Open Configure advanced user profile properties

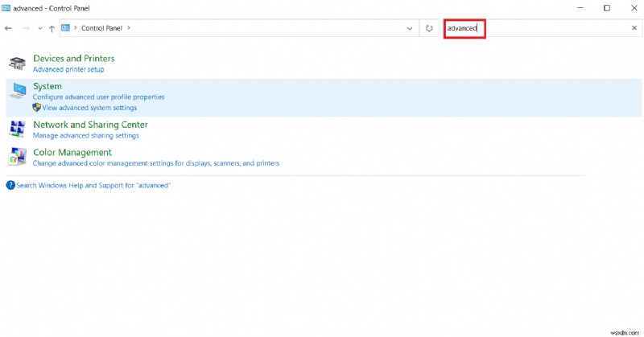click(x=98, y=97)
